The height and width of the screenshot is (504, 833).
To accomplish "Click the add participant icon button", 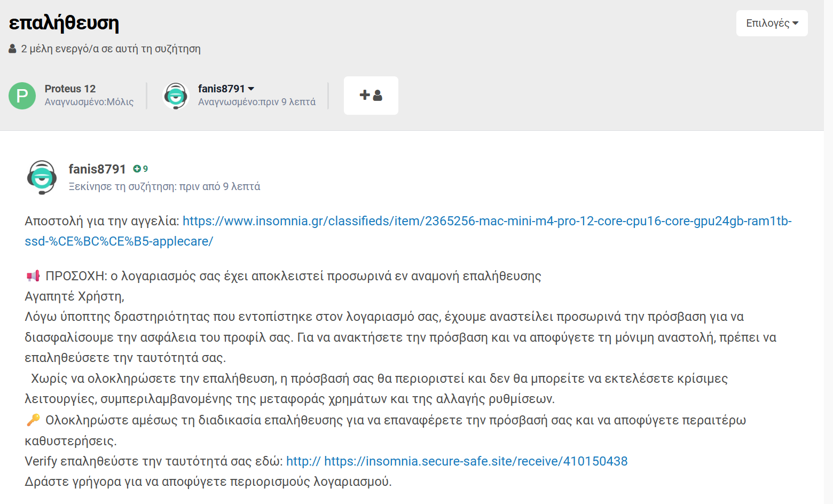I will pyautogui.click(x=371, y=96).
